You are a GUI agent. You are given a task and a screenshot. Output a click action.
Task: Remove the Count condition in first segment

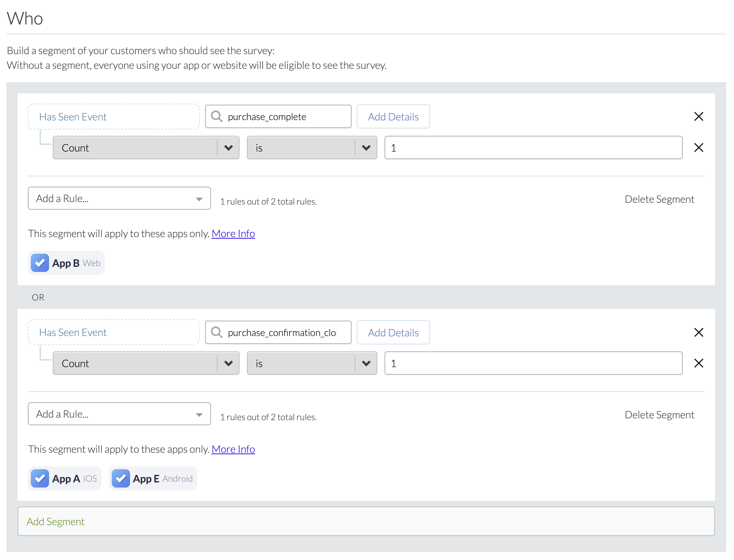point(698,148)
